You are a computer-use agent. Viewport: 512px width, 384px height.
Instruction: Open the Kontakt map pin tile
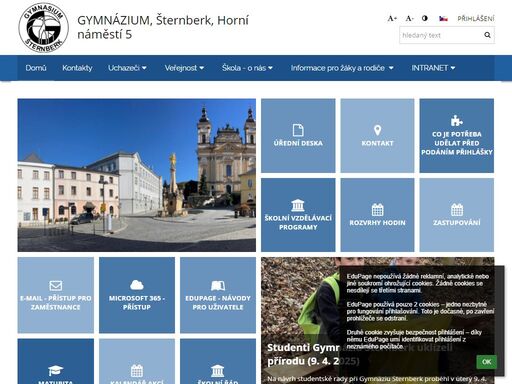pos(377,136)
